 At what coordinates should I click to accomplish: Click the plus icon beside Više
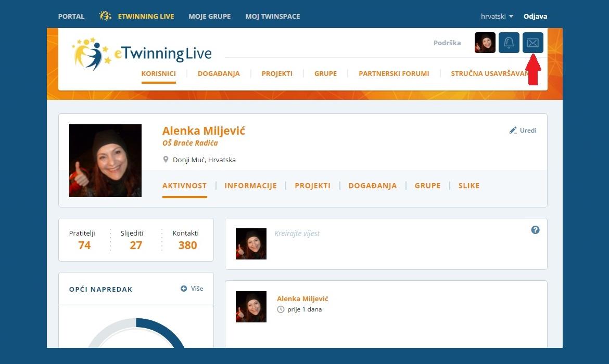click(x=184, y=289)
